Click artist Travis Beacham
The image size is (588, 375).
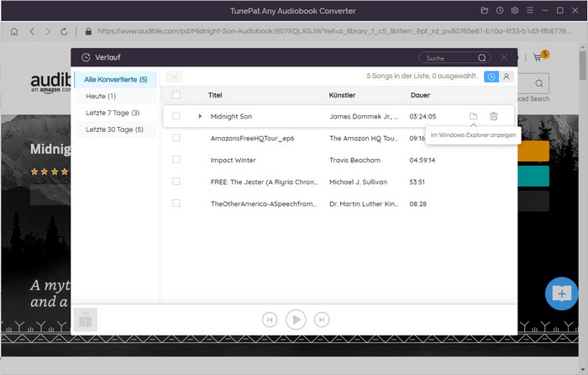point(354,160)
